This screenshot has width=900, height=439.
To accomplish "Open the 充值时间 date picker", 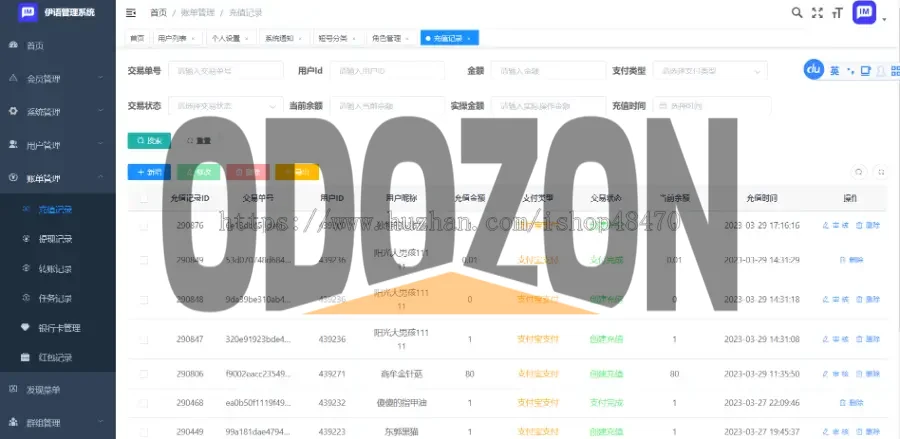I will point(712,106).
